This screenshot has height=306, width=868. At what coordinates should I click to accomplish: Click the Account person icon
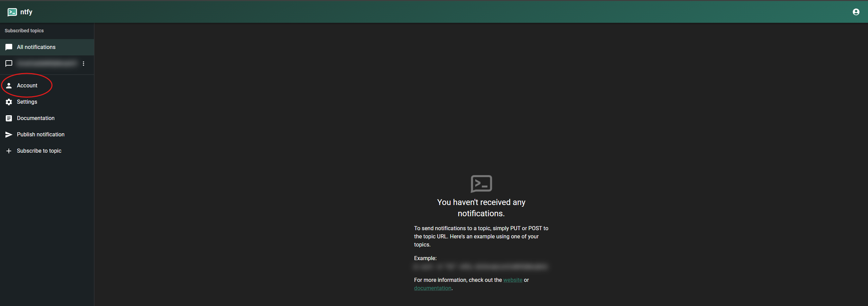click(9, 85)
